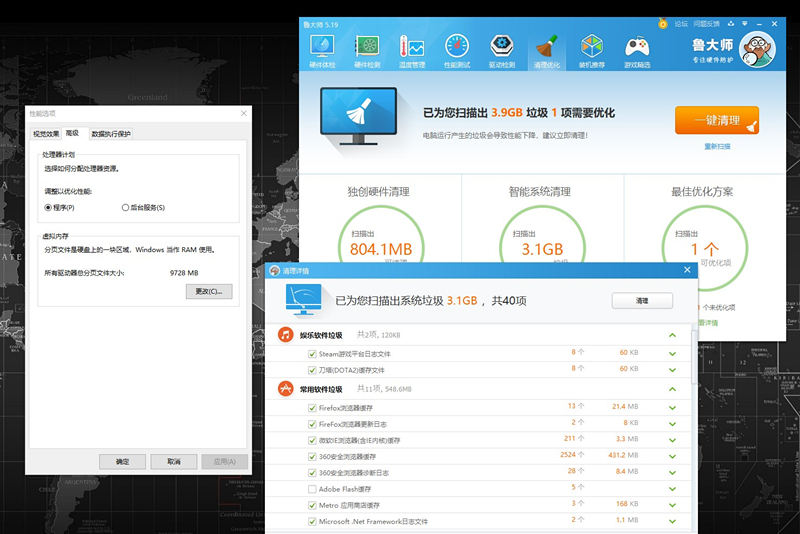Click 更改(C)... virtual memory button
800x534 pixels.
pos(209,291)
